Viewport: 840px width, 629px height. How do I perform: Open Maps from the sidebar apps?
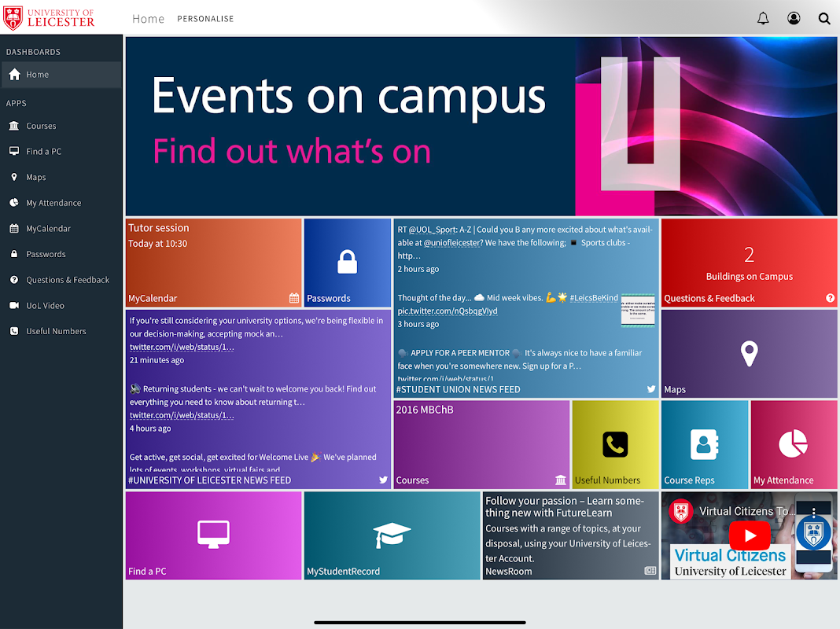pyautogui.click(x=61, y=177)
